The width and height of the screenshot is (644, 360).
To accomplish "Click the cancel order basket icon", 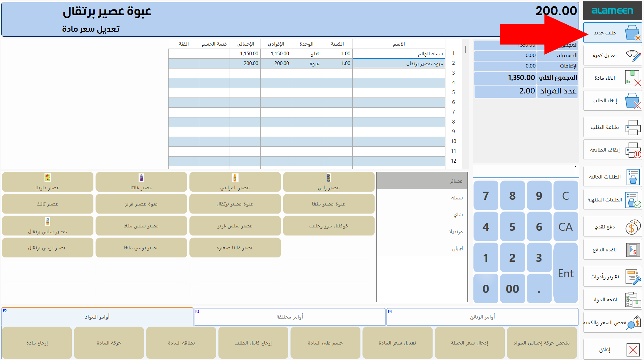I will [633, 101].
